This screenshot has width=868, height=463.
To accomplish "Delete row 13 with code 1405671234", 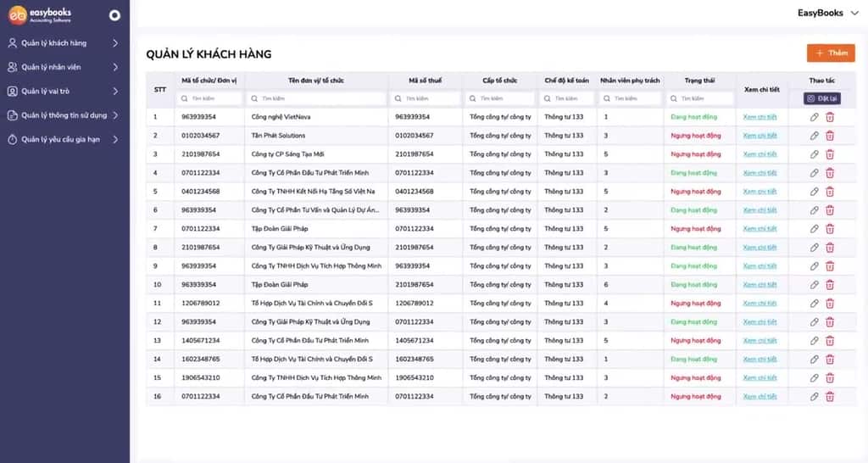I will tap(830, 341).
